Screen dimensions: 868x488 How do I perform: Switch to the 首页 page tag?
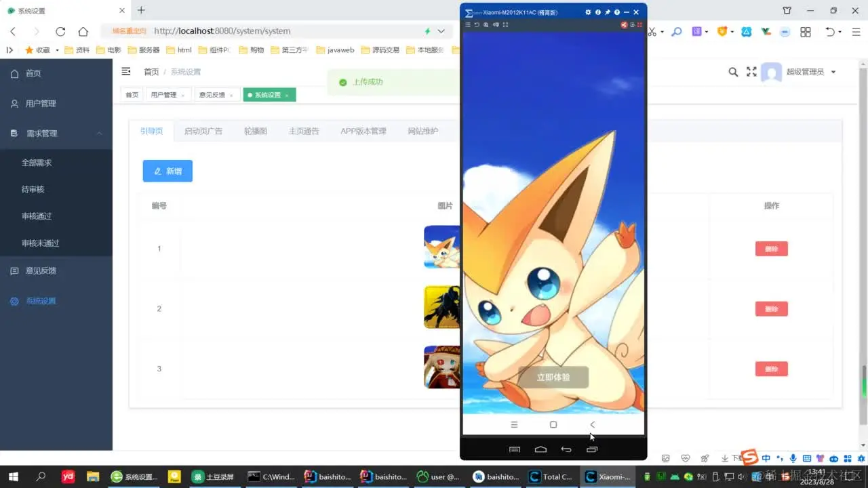[x=132, y=95]
